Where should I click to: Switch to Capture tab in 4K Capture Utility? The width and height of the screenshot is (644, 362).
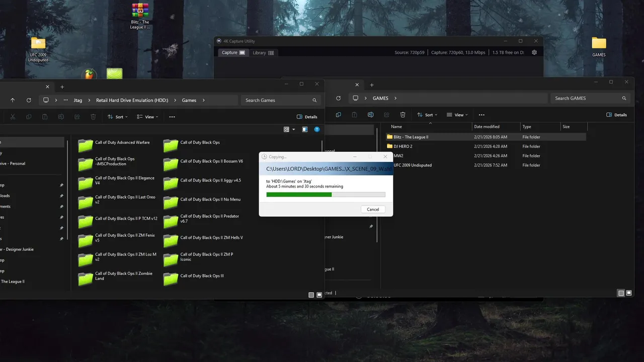pos(233,52)
